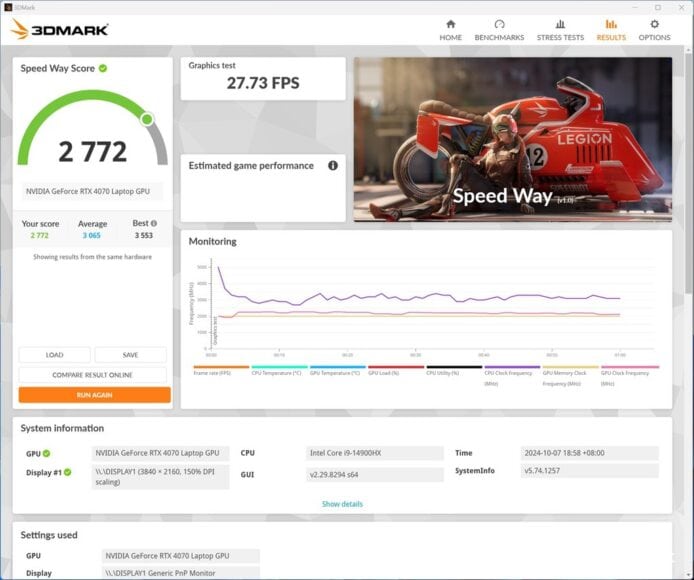Click green checkmark beside Speed Way Score
The width and height of the screenshot is (694, 580).
103,68
